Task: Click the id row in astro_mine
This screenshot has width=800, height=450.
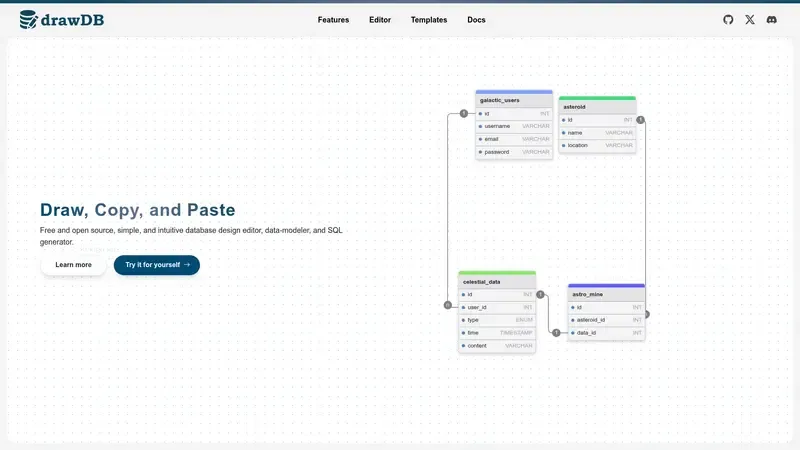Action: click(x=607, y=307)
